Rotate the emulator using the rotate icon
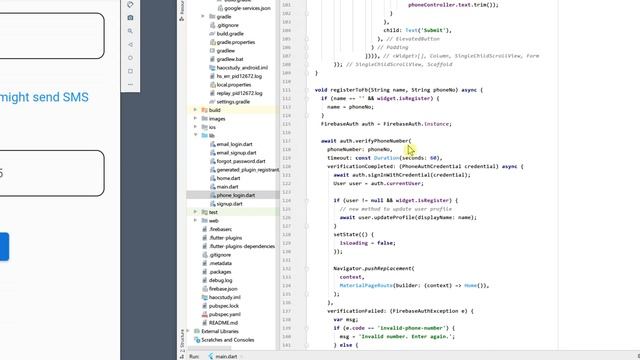 point(130,4)
